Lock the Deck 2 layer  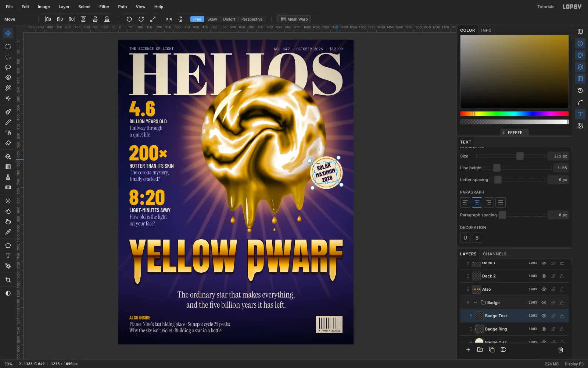[562, 276]
